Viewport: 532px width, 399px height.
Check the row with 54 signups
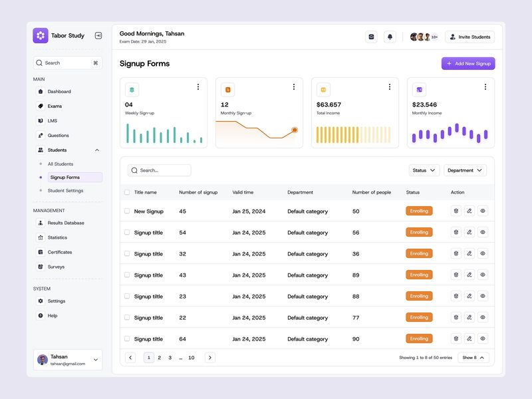pyautogui.click(x=127, y=232)
